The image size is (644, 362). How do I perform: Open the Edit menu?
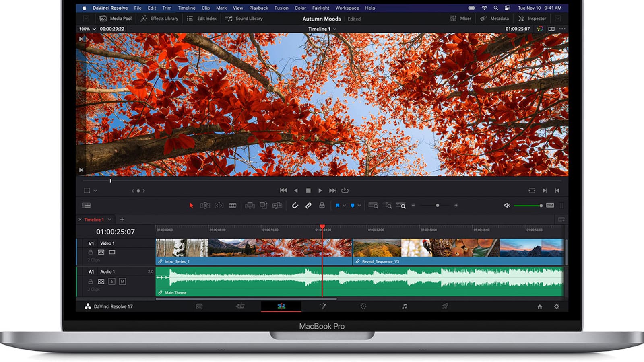(152, 8)
